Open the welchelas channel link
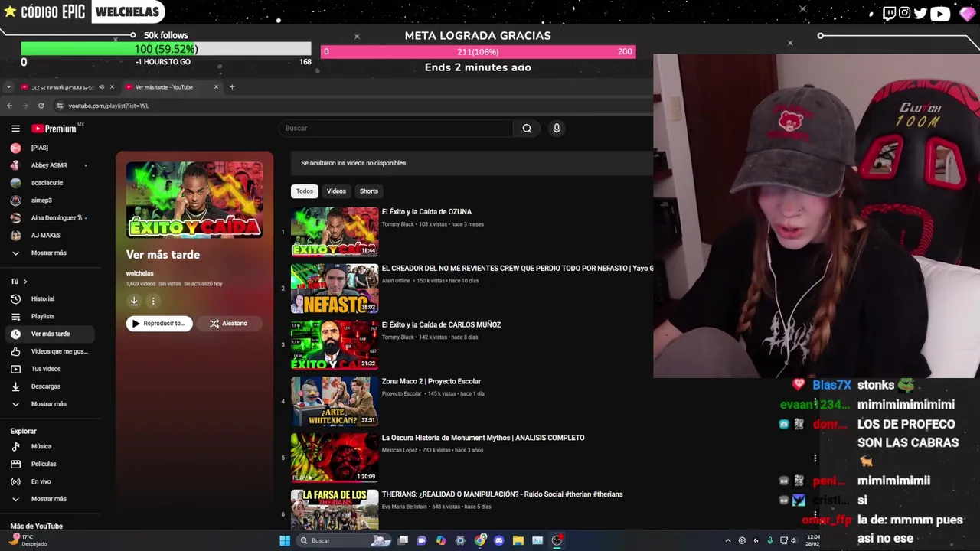Image resolution: width=980 pixels, height=551 pixels. point(140,273)
